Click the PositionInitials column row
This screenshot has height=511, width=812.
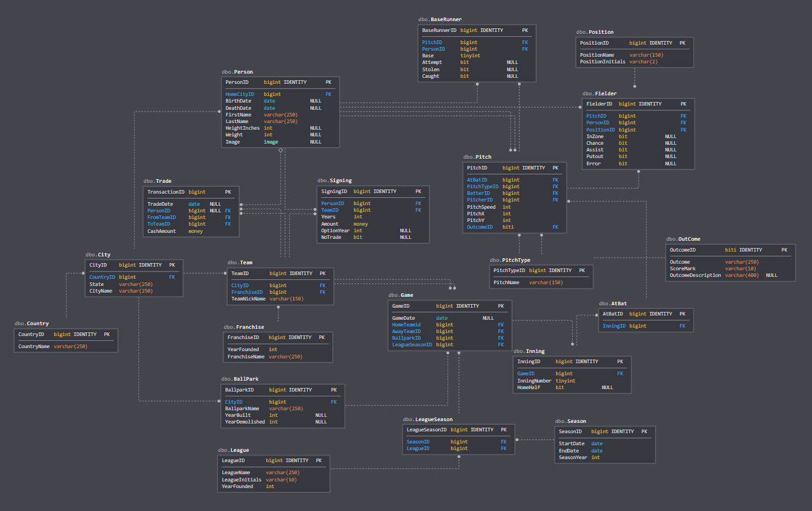click(635, 62)
